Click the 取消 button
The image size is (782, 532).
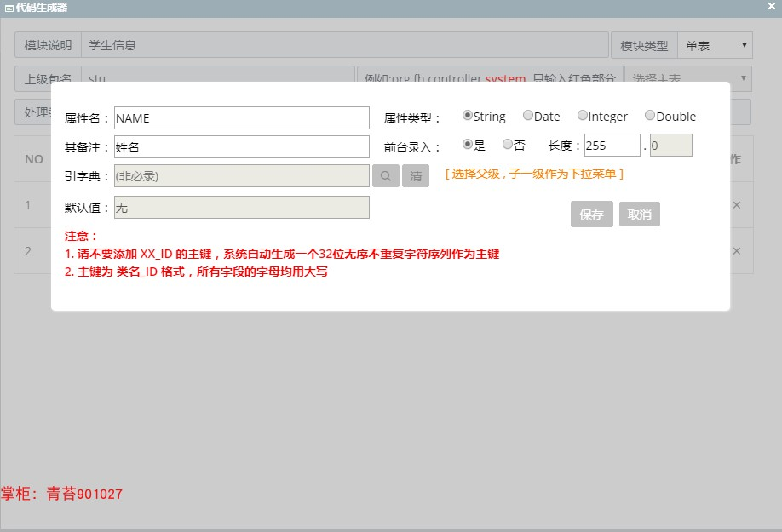pos(640,215)
